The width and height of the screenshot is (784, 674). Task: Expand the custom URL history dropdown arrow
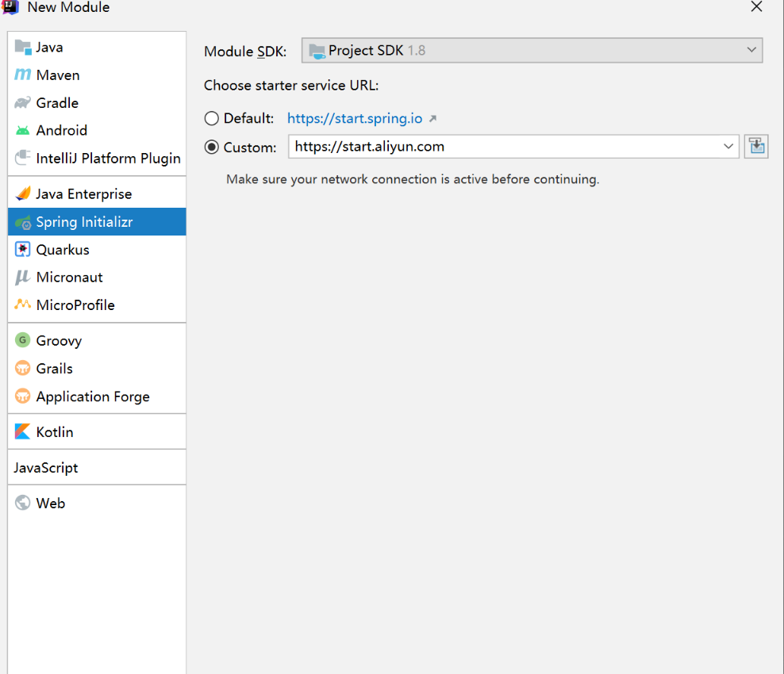point(728,147)
